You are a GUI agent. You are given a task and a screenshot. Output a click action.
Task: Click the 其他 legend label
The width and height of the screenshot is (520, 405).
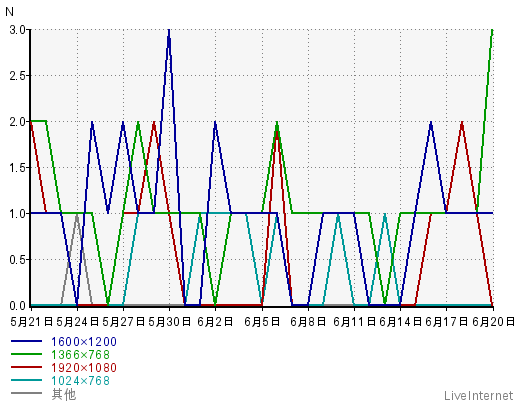(x=64, y=394)
